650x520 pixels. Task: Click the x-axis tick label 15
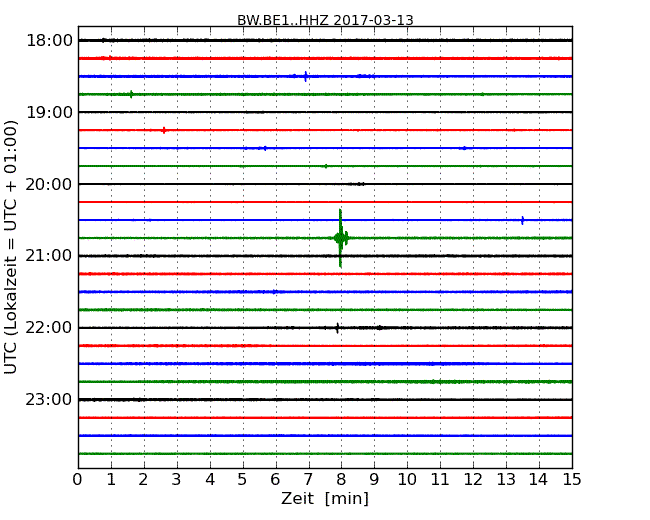[572, 479]
